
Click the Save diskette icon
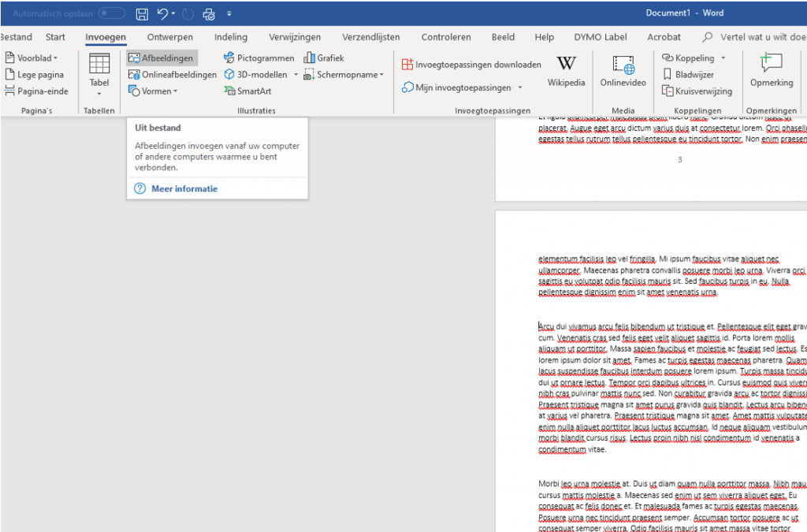click(142, 14)
